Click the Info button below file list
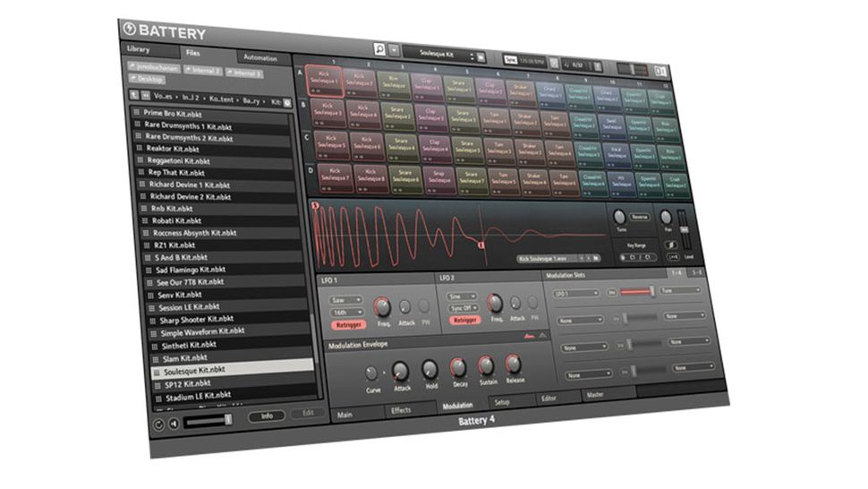The image size is (868, 489). click(x=267, y=416)
